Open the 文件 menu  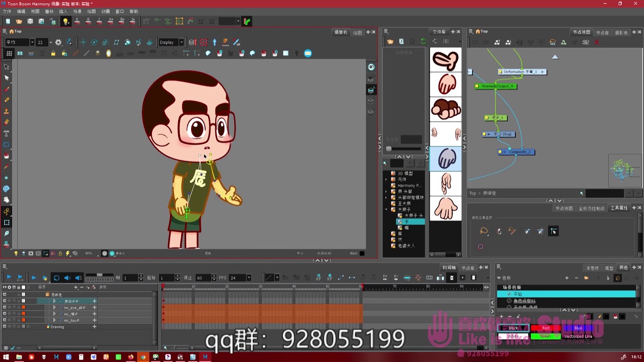coord(7,11)
